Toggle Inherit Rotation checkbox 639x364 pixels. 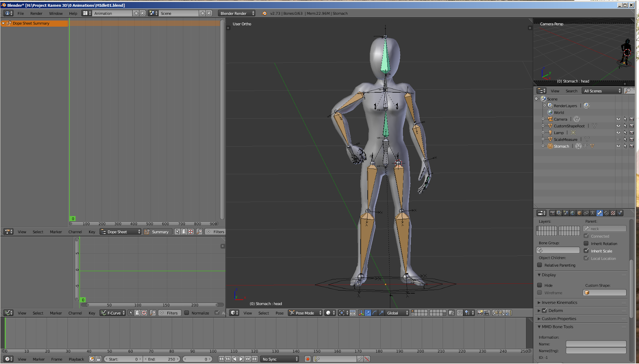tap(586, 243)
